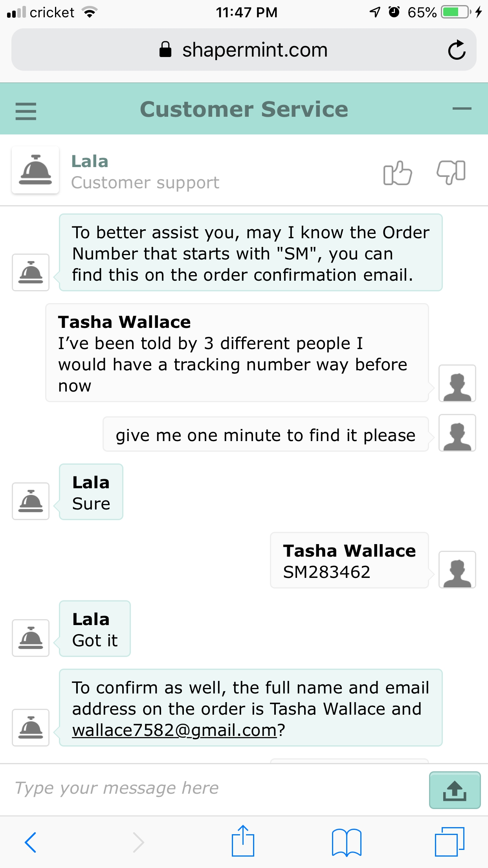Viewport: 488px width, 868px height.
Task: Tap the Customer Service header title
Action: click(244, 109)
